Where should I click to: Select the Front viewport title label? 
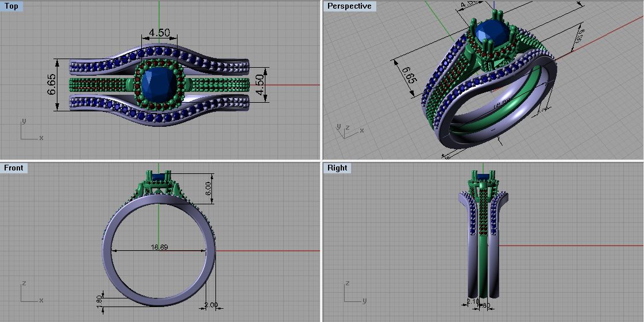[14, 168]
